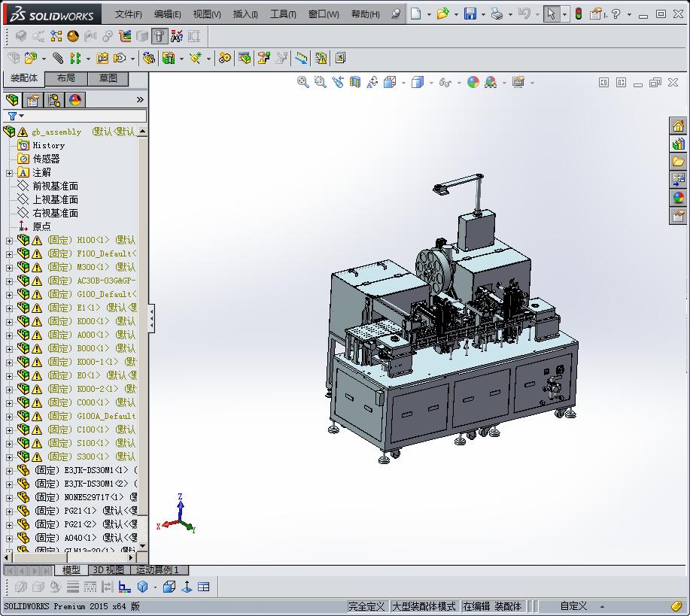The image size is (690, 616).
Task: Expand the H100<1> component node
Action: pyautogui.click(x=9, y=241)
